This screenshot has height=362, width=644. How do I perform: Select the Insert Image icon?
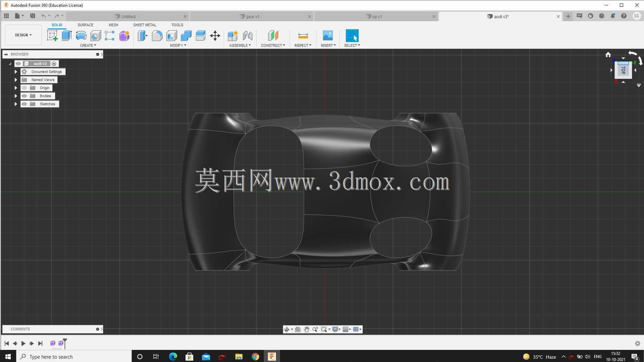328,36
